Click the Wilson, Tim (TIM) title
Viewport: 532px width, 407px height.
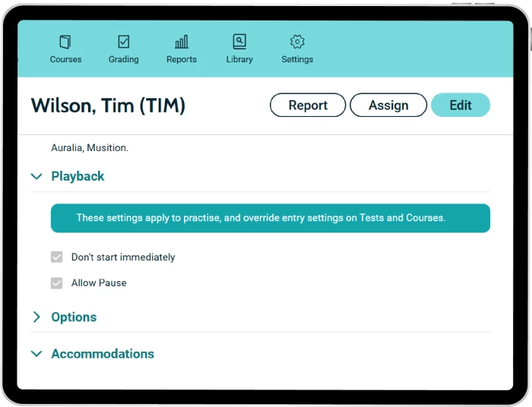click(108, 106)
